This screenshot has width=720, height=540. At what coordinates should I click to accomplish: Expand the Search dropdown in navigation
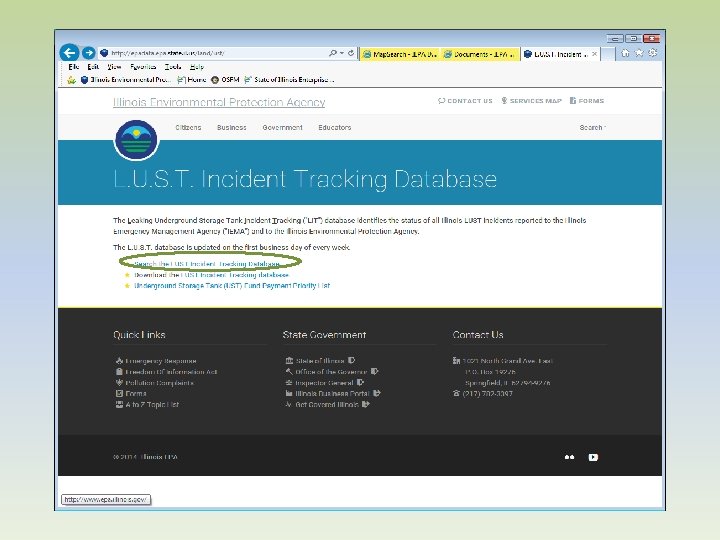pyautogui.click(x=593, y=128)
